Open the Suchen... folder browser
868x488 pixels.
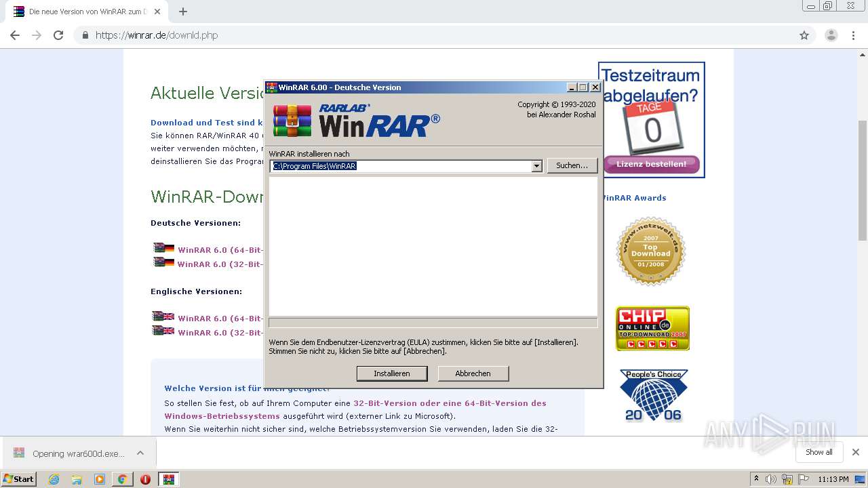point(572,165)
